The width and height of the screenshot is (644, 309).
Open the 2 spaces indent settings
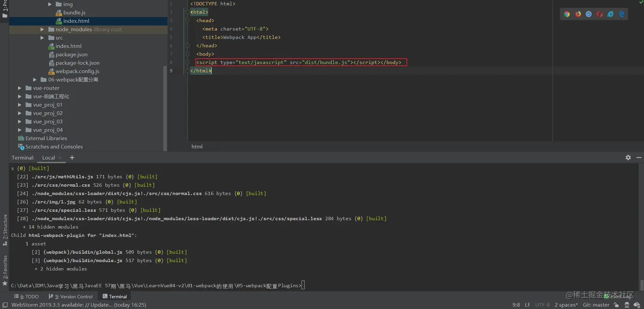(x=566, y=305)
